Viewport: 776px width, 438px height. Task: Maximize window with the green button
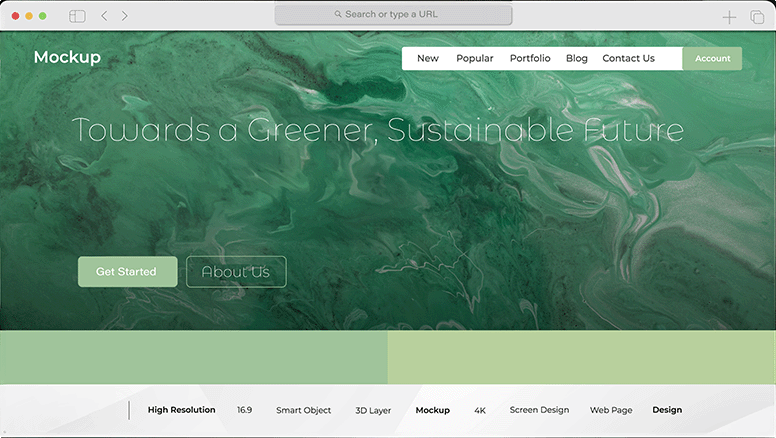coord(43,16)
